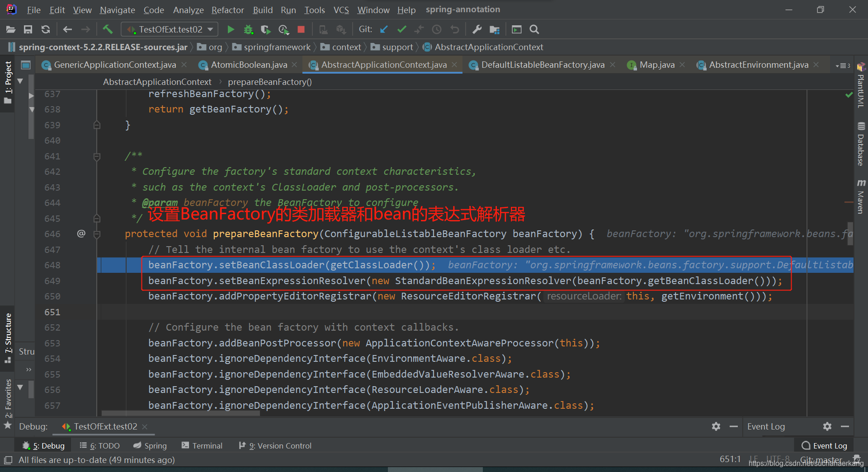Collapse method fold marker at line 646

[x=97, y=234]
